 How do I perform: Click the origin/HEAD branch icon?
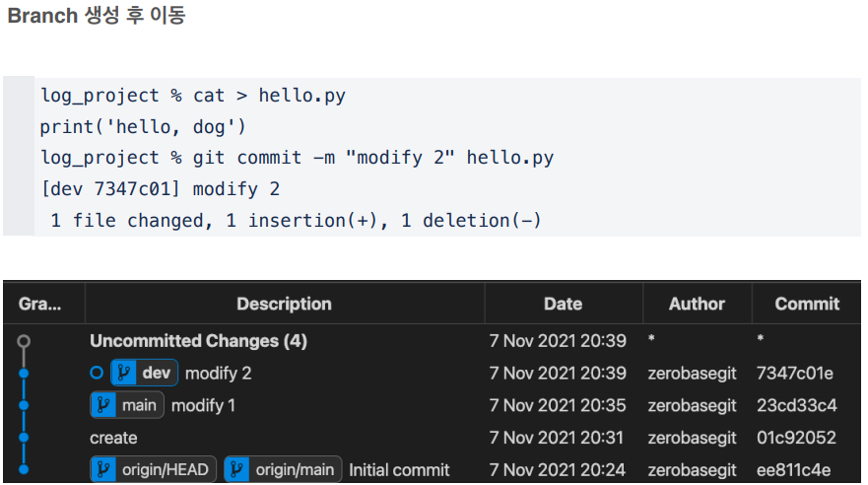[x=103, y=469]
